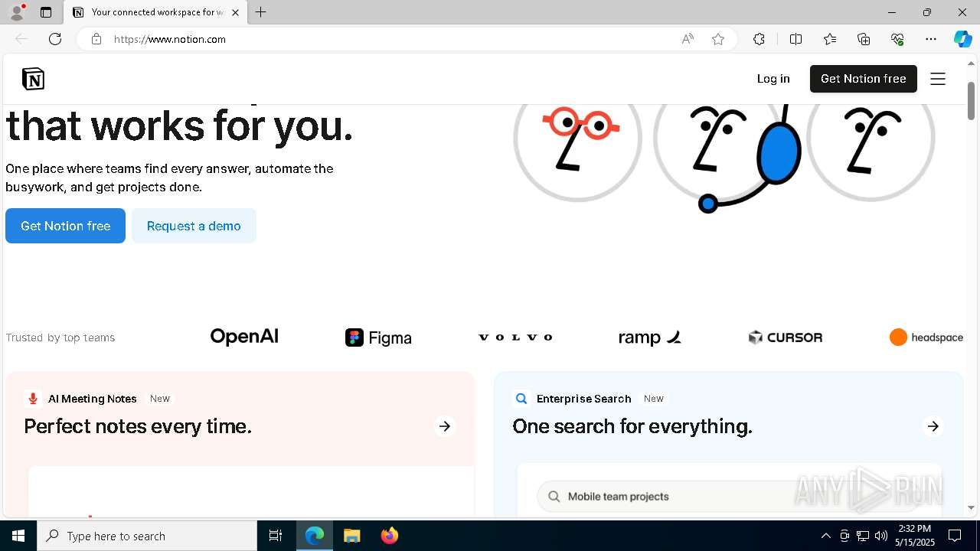980x551 pixels.
Task: Launch Firefox from the taskbar
Action: pyautogui.click(x=390, y=536)
